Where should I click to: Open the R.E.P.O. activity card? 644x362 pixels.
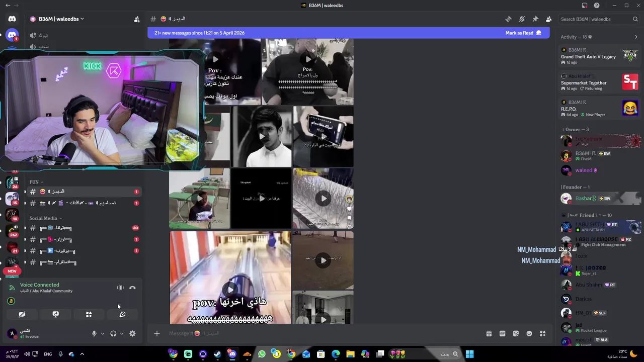599,108
